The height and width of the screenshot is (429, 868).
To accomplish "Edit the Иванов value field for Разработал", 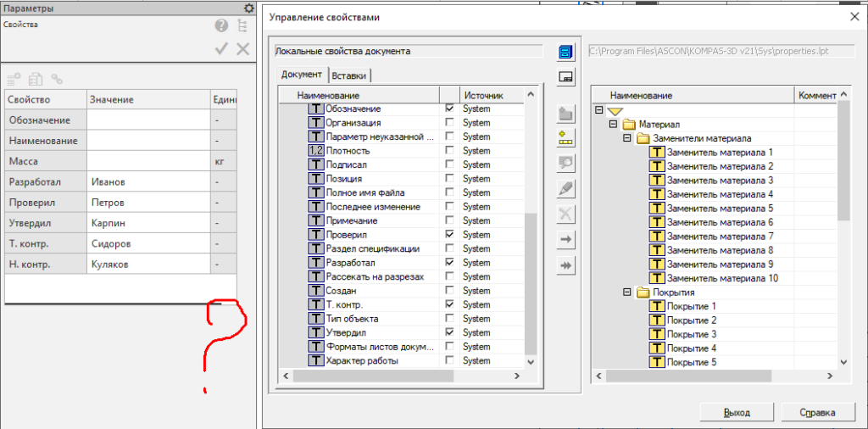I will [x=147, y=181].
